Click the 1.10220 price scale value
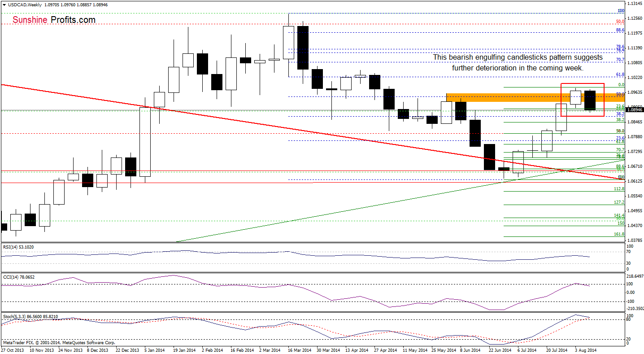The width and height of the screenshot is (644, 354). point(635,77)
